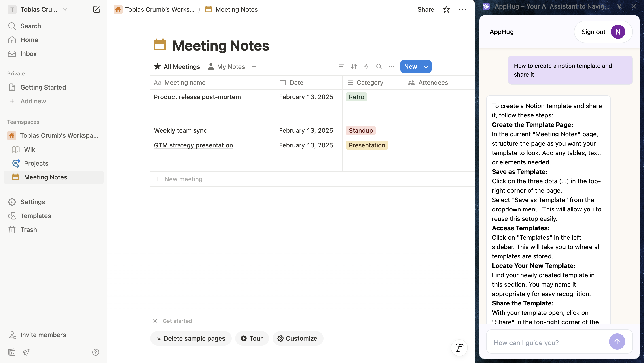Viewport: 644px width, 363px height.
Task: Select Meeting Notes in the sidebar
Action: coord(54,177)
